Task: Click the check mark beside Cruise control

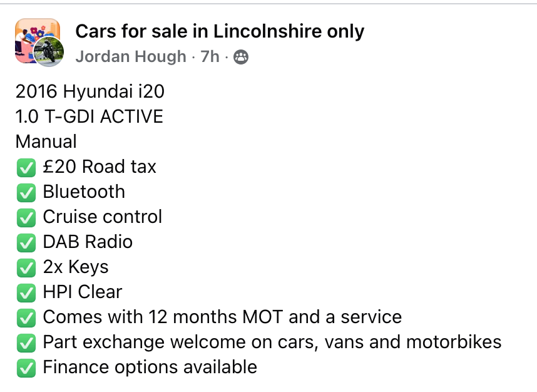Action: [26, 217]
